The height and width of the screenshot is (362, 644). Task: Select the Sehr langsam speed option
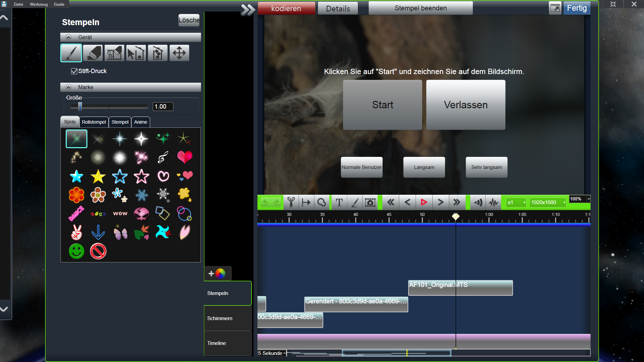click(x=486, y=167)
